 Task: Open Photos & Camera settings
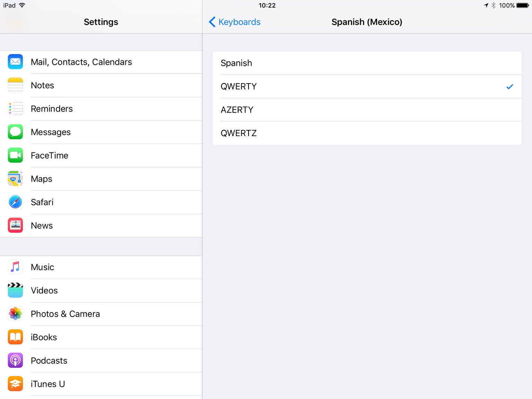click(x=101, y=314)
